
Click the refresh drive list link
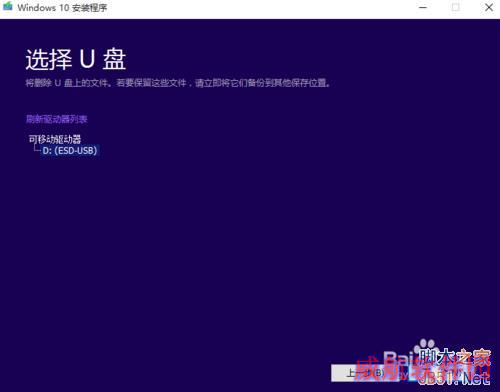pyautogui.click(x=57, y=119)
